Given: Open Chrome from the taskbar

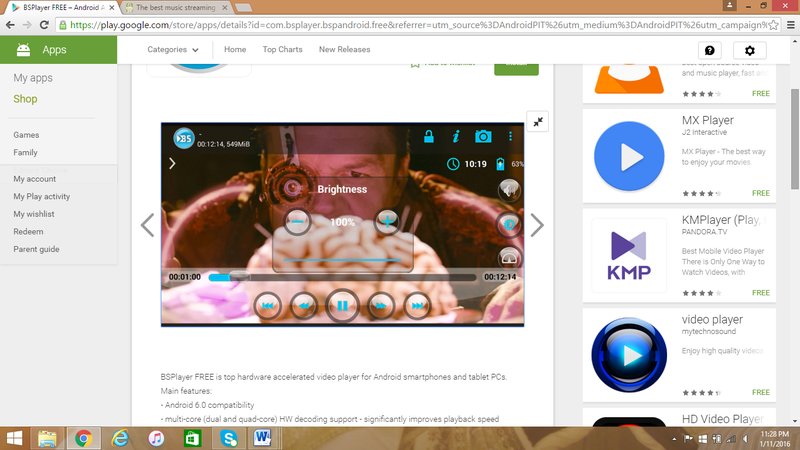Looking at the screenshot, I should 83,439.
